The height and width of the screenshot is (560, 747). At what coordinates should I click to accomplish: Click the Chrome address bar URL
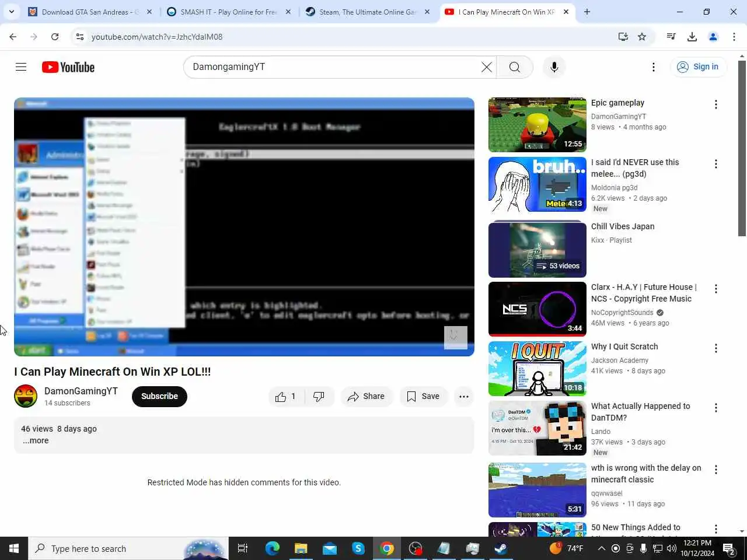(x=157, y=37)
